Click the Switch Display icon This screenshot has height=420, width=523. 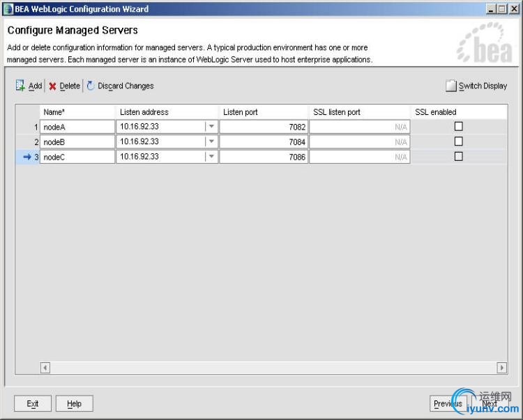(x=451, y=86)
